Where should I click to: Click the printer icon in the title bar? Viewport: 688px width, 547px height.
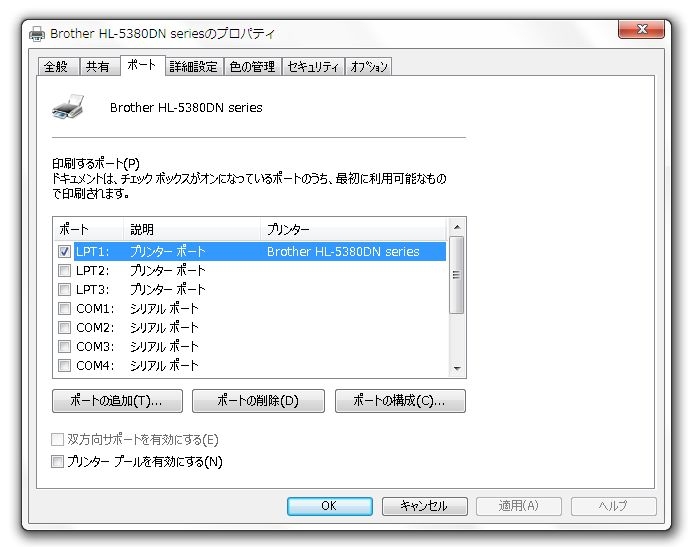[37, 34]
